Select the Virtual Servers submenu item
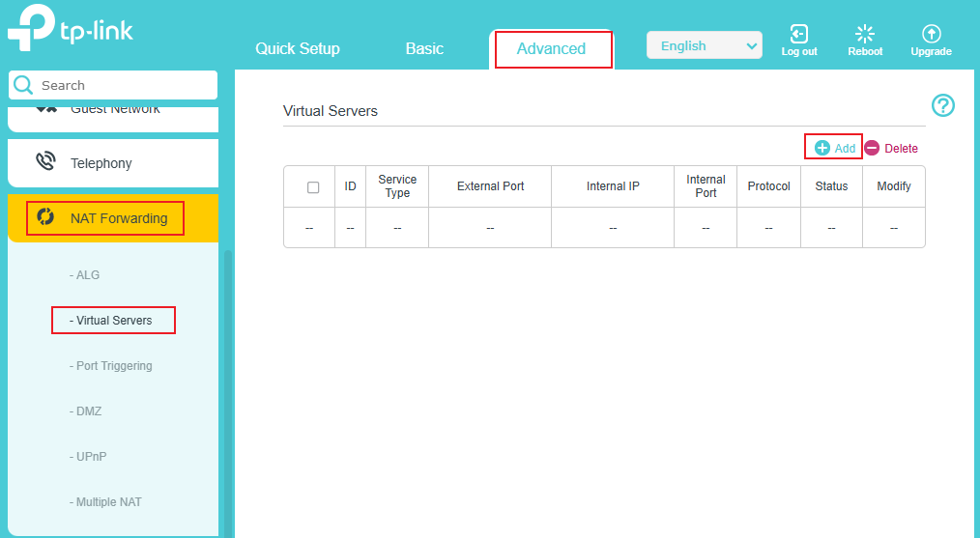The height and width of the screenshot is (538, 980). [110, 321]
